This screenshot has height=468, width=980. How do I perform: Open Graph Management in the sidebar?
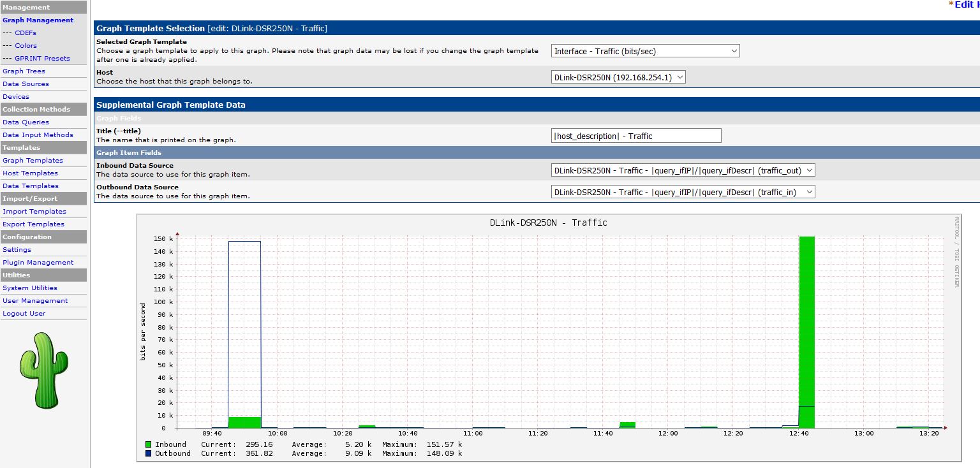coord(38,20)
